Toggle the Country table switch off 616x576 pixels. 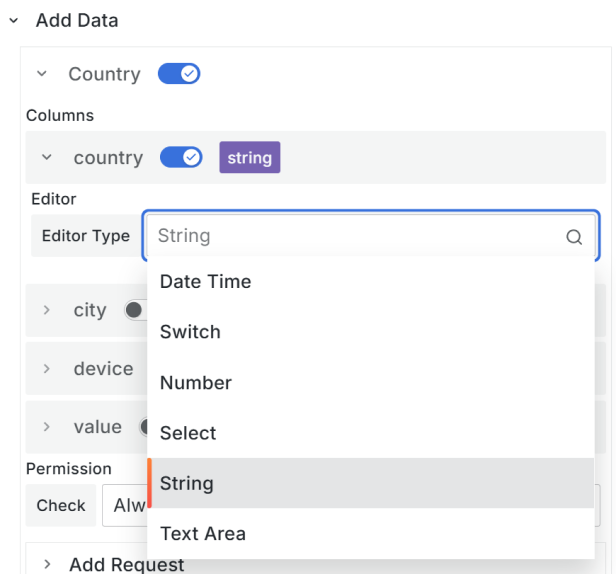[180, 74]
